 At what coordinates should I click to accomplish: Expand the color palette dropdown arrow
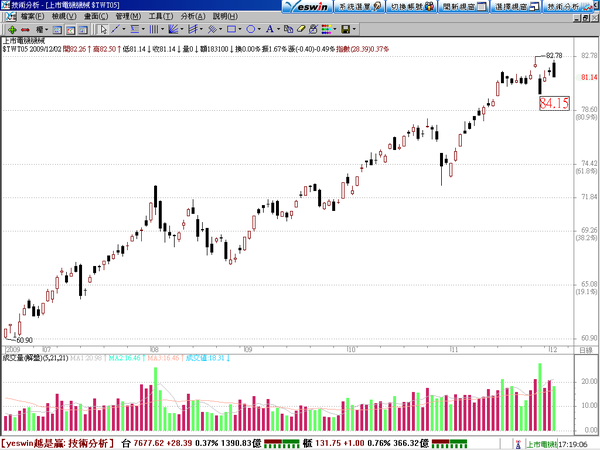click(x=335, y=29)
